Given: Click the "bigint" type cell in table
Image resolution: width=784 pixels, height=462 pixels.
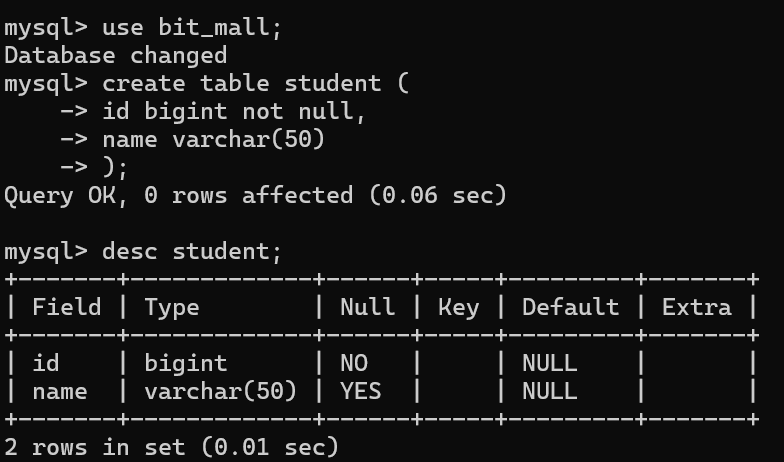Looking at the screenshot, I should pyautogui.click(x=186, y=363).
